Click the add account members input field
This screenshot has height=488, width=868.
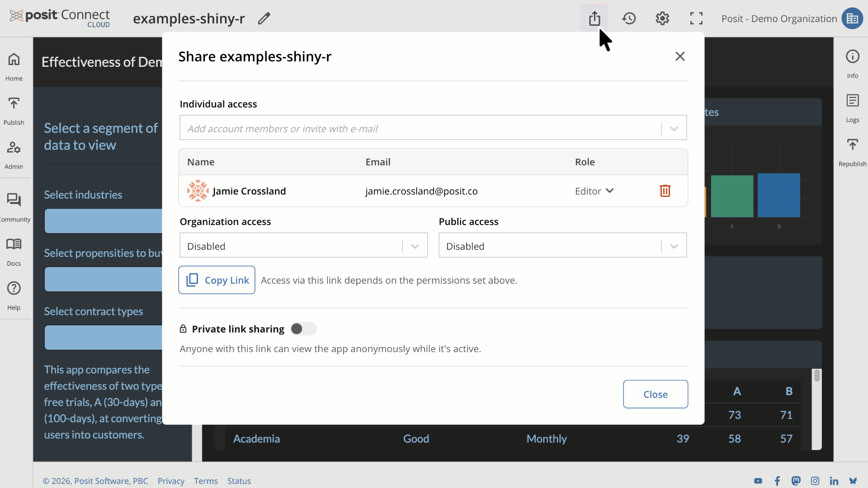click(420, 128)
